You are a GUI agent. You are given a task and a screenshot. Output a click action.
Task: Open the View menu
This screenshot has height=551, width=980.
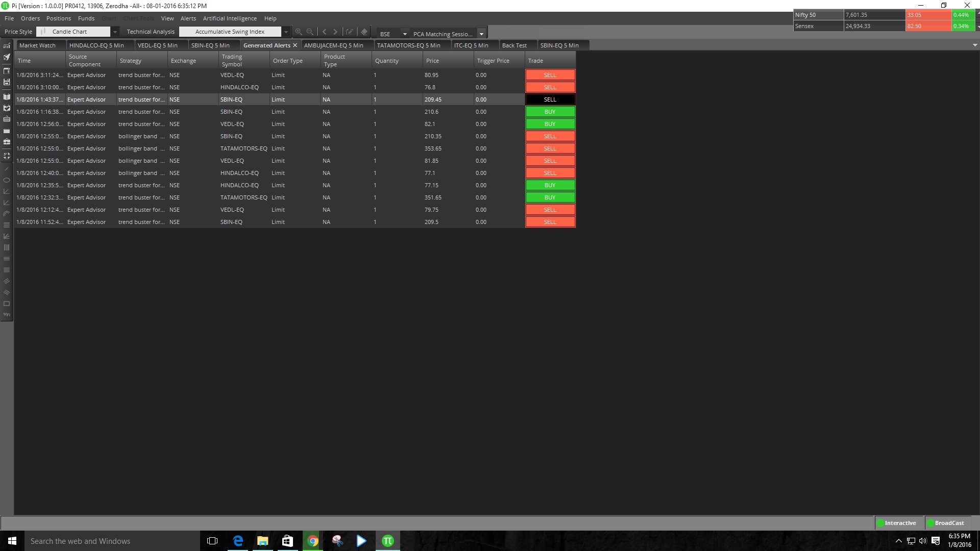[x=167, y=18]
